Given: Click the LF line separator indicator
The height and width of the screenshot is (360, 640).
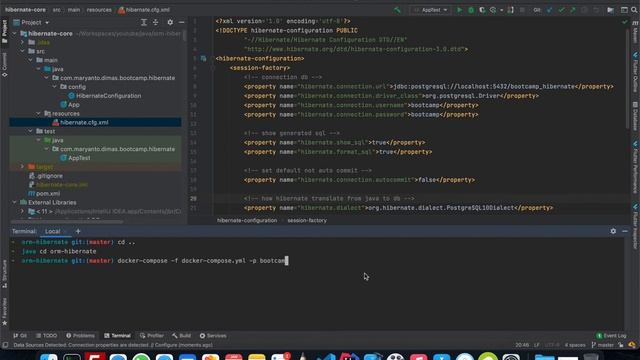Looking at the screenshot, I should (537, 345).
